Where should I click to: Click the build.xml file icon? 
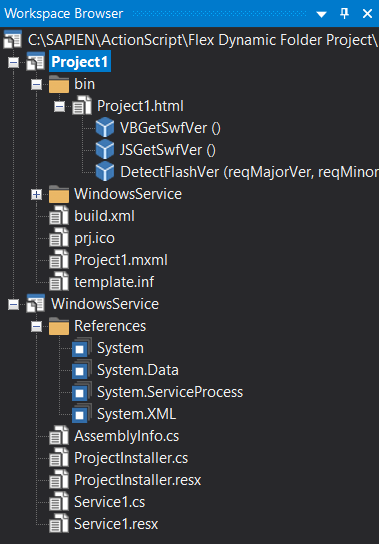click(59, 216)
